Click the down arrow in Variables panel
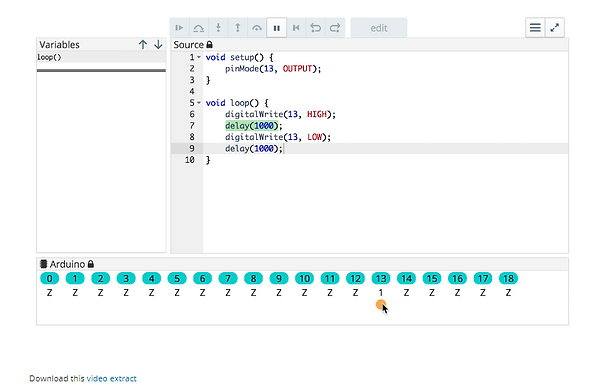Image resolution: width=600 pixels, height=390 pixels. [158, 45]
